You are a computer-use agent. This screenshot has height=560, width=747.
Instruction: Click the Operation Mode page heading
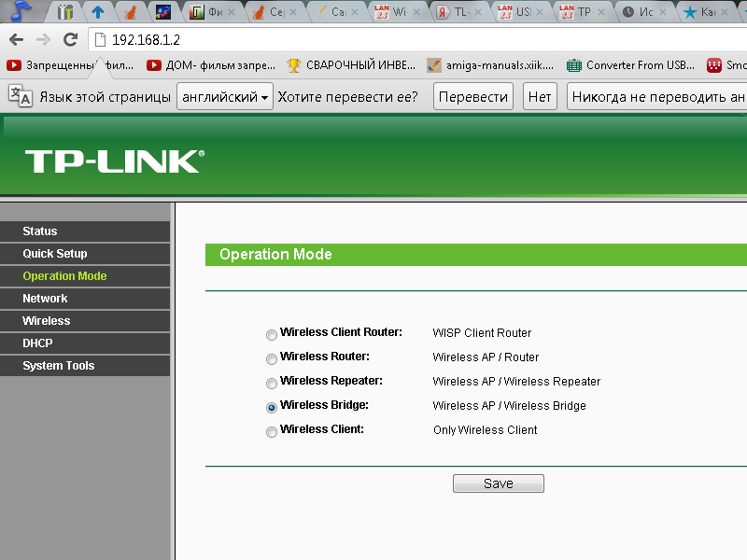coord(275,254)
